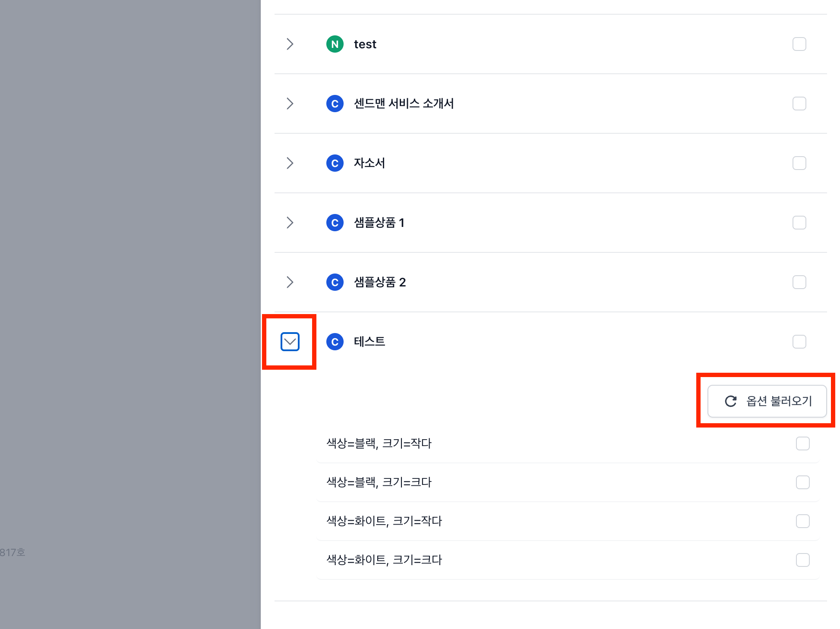Click the blue C icon beside 자소서
This screenshot has height=629, width=840.
[335, 163]
